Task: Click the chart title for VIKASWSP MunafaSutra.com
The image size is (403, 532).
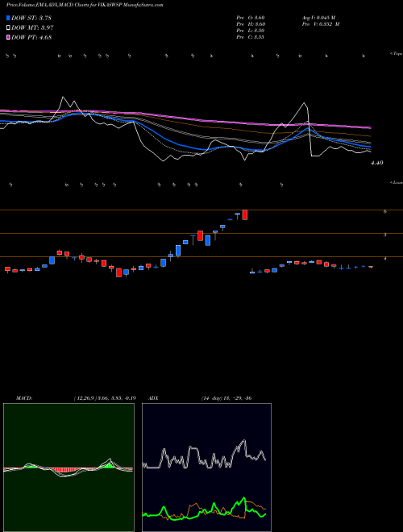Action: [x=85, y=6]
